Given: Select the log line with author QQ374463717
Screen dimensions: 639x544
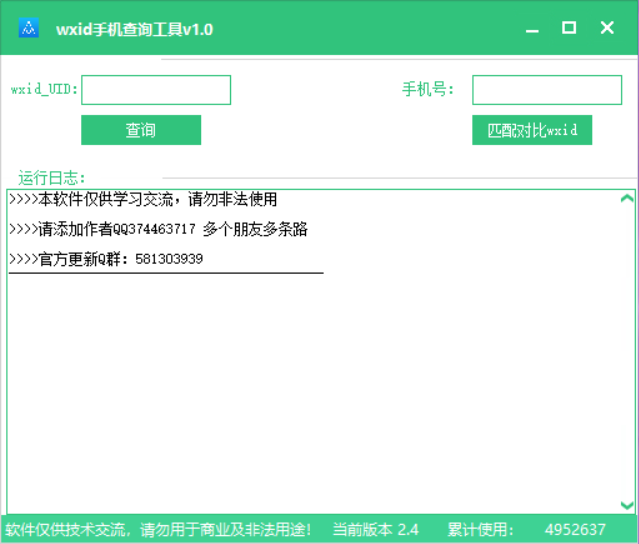Looking at the screenshot, I should 158,230.
